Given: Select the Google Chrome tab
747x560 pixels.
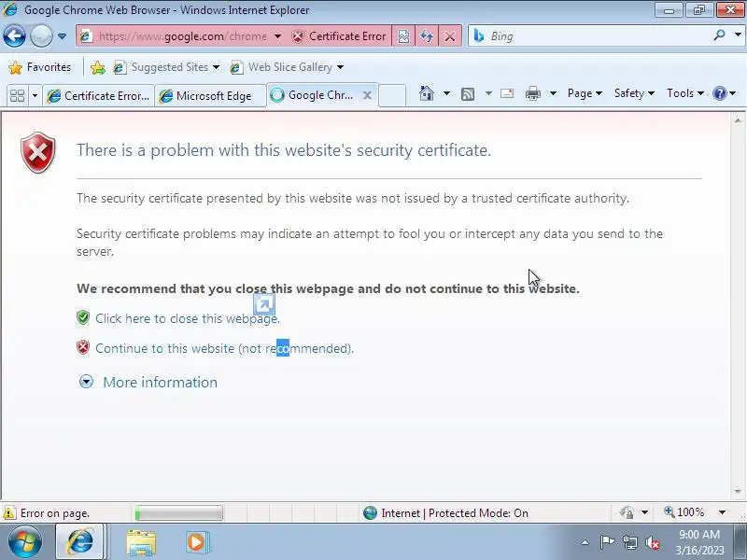Looking at the screenshot, I should (314, 95).
